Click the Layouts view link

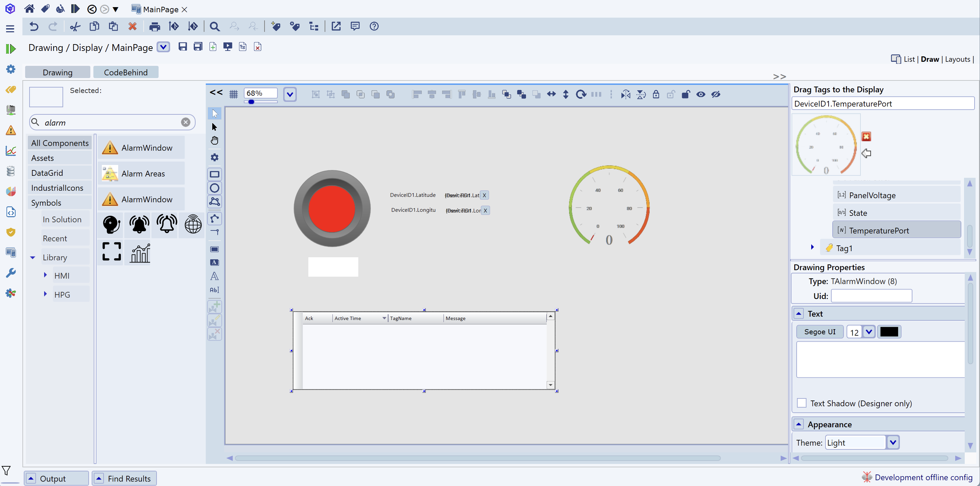tap(957, 59)
